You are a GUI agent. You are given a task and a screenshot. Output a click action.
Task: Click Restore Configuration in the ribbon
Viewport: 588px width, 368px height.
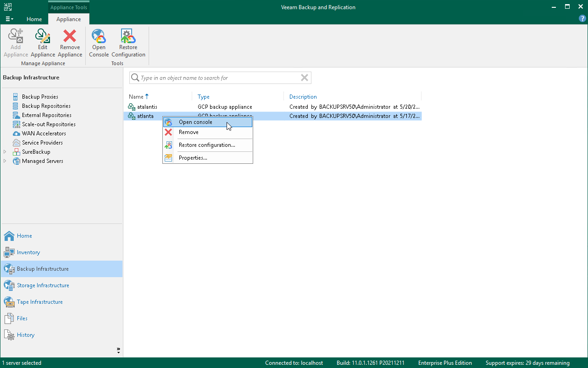click(128, 43)
